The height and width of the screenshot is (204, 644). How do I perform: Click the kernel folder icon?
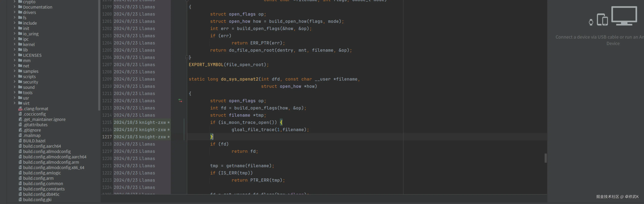click(20, 44)
